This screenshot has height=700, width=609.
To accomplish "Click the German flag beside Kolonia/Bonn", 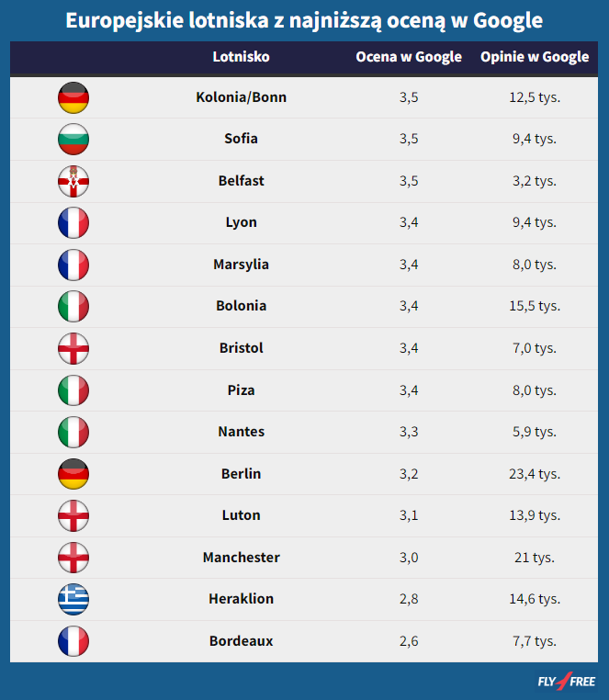I will pos(73,97).
